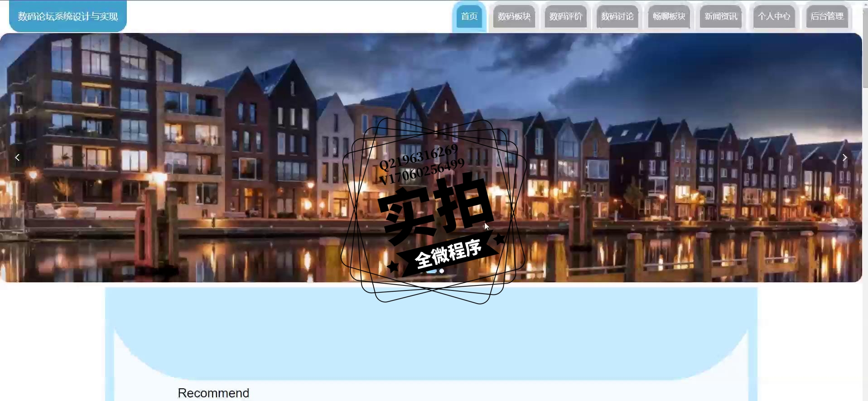Open 后台管理 admin panel
868x401 pixels.
pyautogui.click(x=827, y=16)
